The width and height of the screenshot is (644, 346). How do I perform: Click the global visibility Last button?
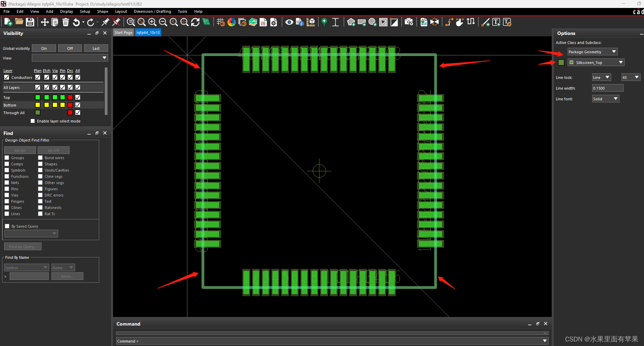click(96, 48)
